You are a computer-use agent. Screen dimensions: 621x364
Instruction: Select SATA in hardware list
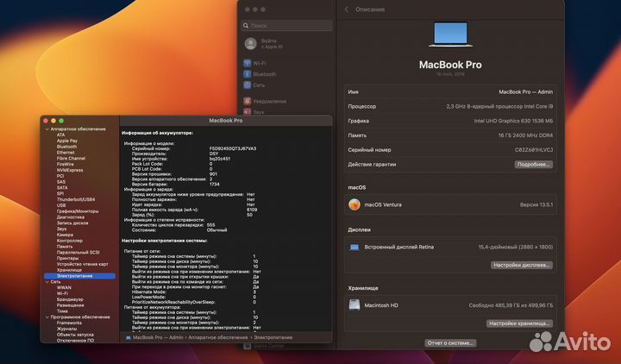(x=62, y=188)
